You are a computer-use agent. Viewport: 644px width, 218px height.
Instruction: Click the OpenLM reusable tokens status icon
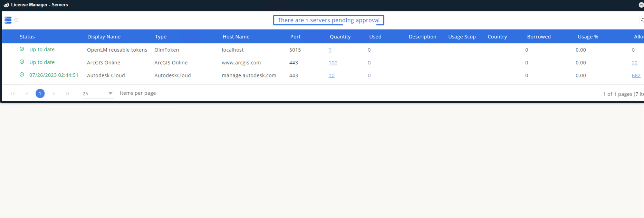(x=22, y=49)
